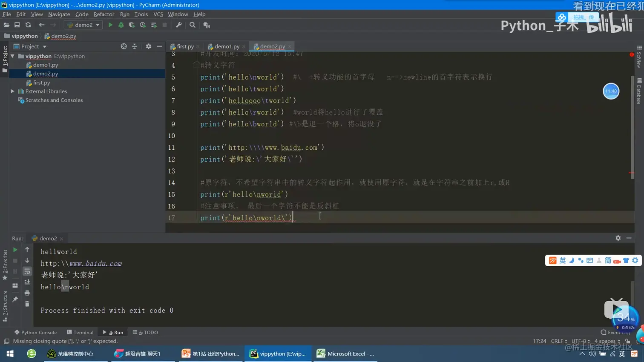Open Search Everywhere magnifier icon
The image size is (644, 362).
coord(193,25)
